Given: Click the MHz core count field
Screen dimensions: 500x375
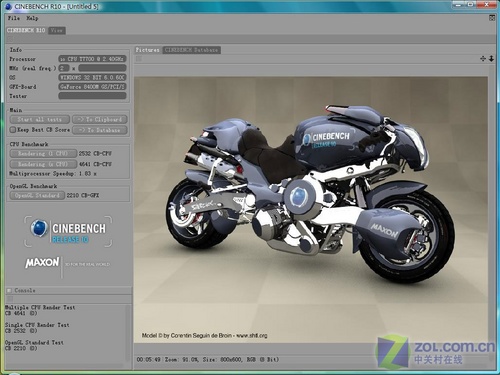Looking at the screenshot, I should [x=64, y=68].
